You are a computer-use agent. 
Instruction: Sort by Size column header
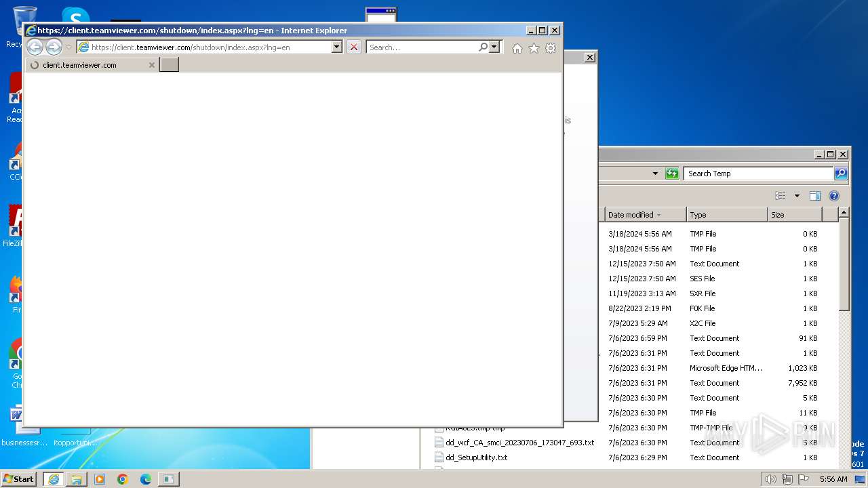pyautogui.click(x=795, y=215)
